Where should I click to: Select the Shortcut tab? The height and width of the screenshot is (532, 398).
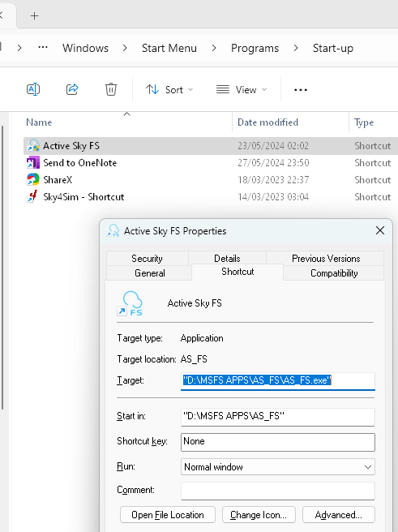238,272
